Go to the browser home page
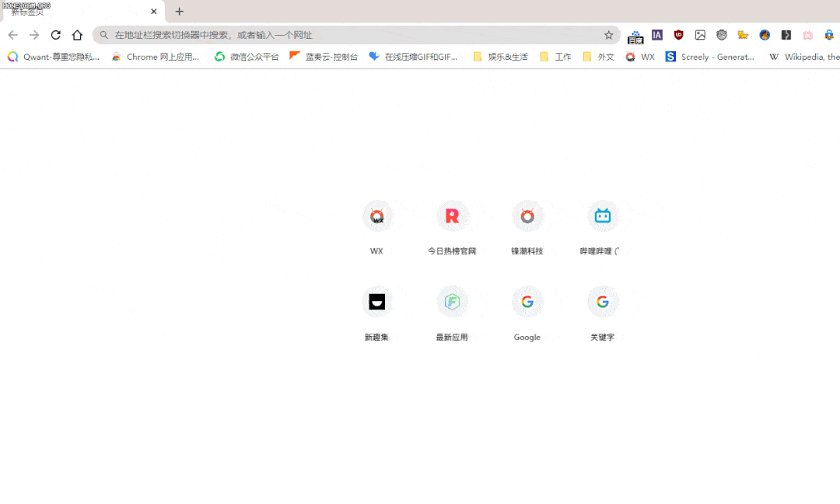Viewport: 840px width, 504px height. click(x=77, y=35)
